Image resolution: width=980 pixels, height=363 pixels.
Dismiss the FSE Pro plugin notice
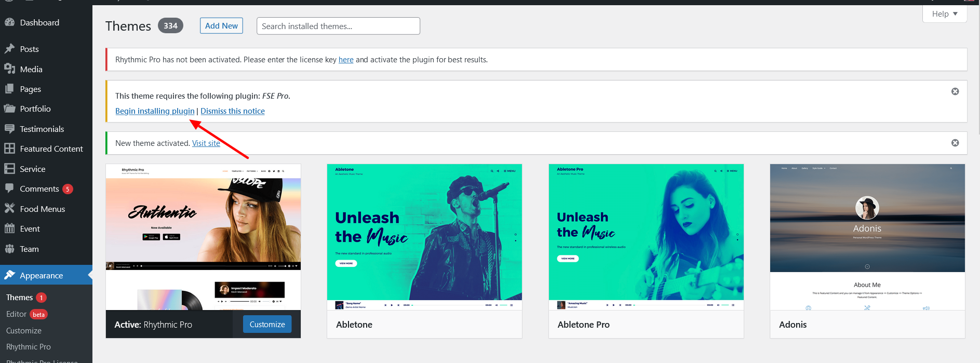coord(955,91)
